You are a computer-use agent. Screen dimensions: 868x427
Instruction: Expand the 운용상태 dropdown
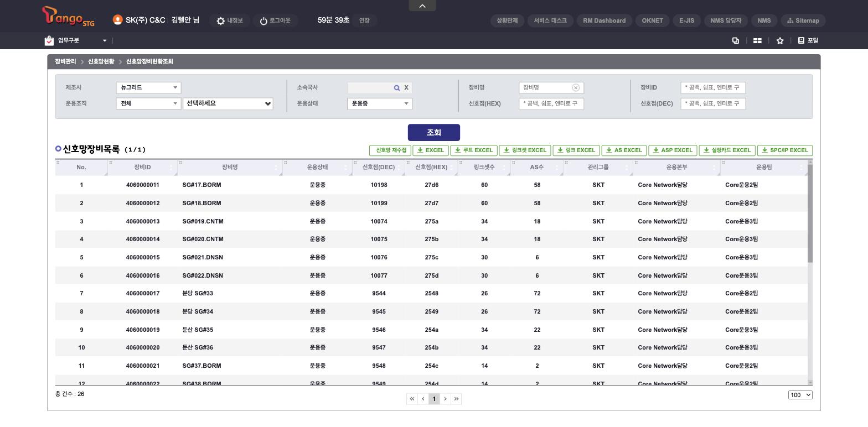click(380, 103)
